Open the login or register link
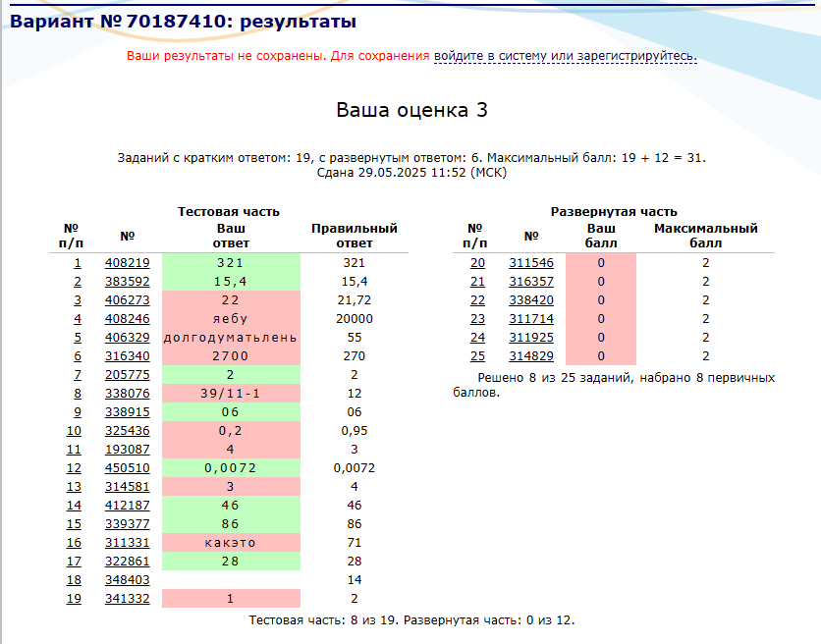Image resolution: width=821 pixels, height=644 pixels. [x=566, y=56]
